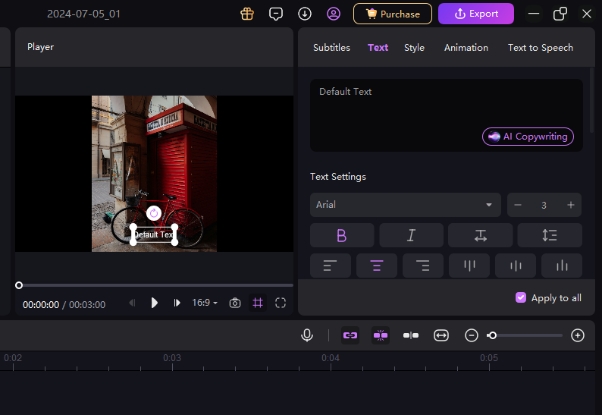The height and width of the screenshot is (415, 602).
Task: Click the video preview thumbnail image
Action: (154, 174)
